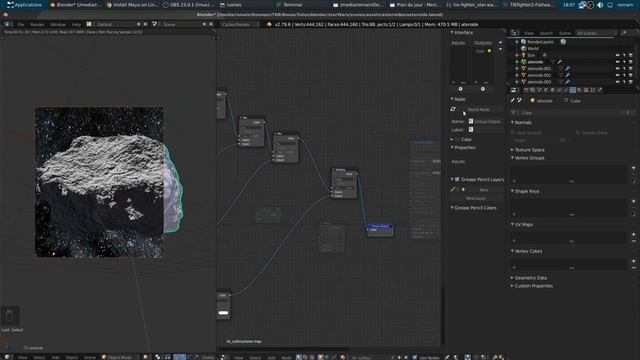Toggle visibility eye for asteroide.003 row

pyautogui.click(x=618, y=82)
